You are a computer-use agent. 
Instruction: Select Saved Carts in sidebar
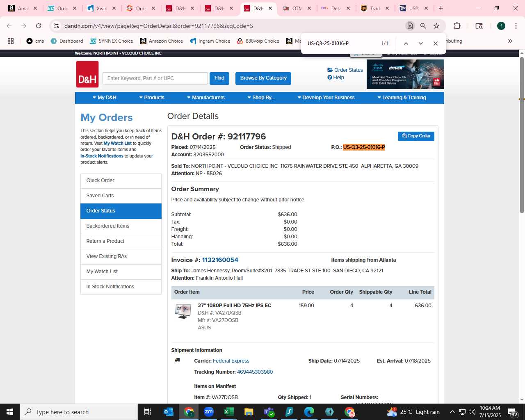pyautogui.click(x=121, y=196)
